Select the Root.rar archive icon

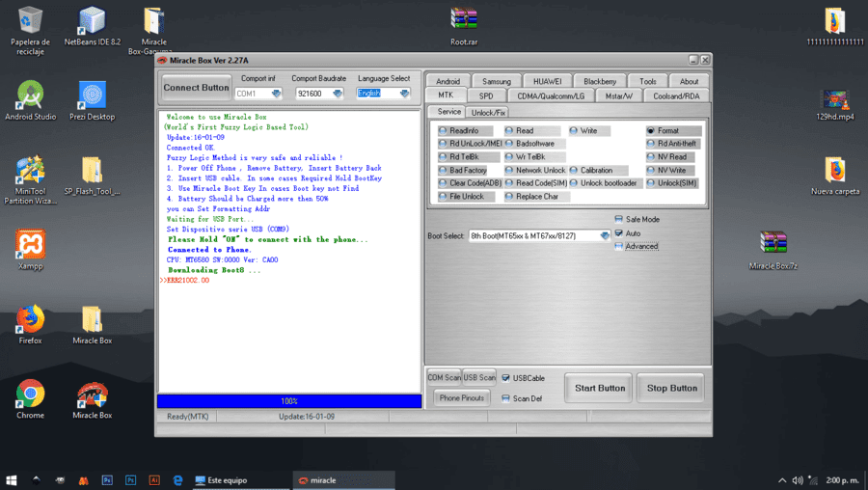click(x=463, y=26)
